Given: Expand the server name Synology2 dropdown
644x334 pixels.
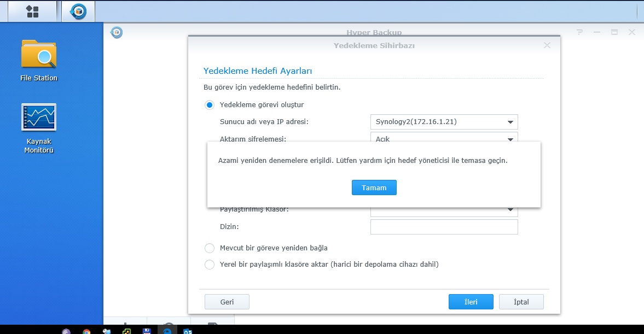Looking at the screenshot, I should 444,122.
